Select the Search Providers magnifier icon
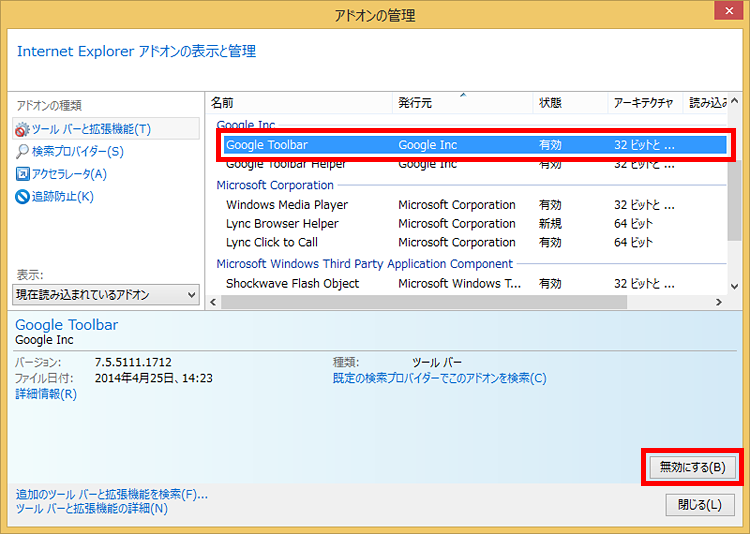 pos(22,151)
